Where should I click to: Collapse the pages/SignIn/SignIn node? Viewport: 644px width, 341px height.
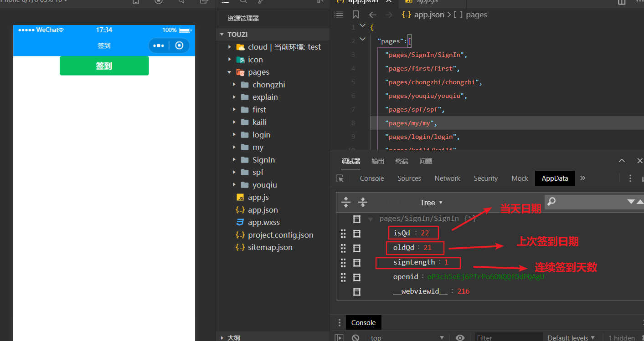pyautogui.click(x=371, y=219)
